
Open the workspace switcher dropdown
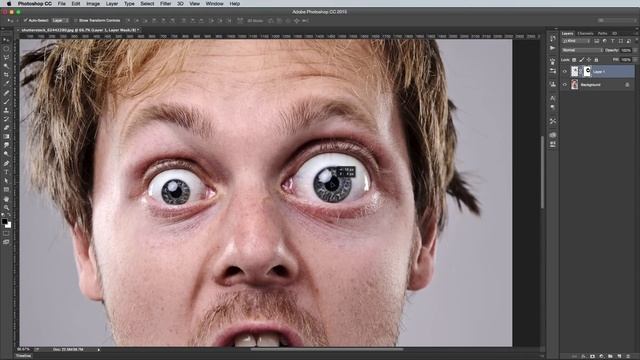616,20
